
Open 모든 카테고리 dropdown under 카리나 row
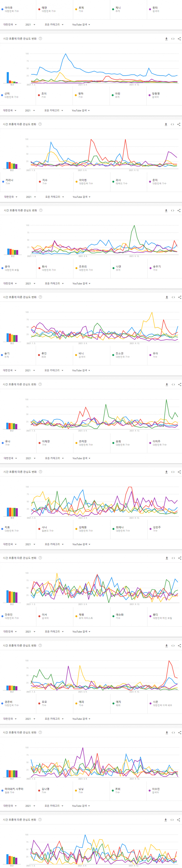point(54,197)
